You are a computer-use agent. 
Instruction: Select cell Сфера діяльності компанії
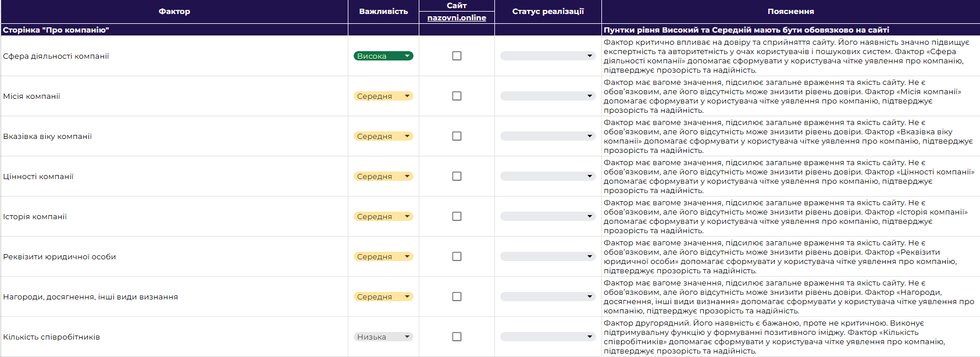174,56
